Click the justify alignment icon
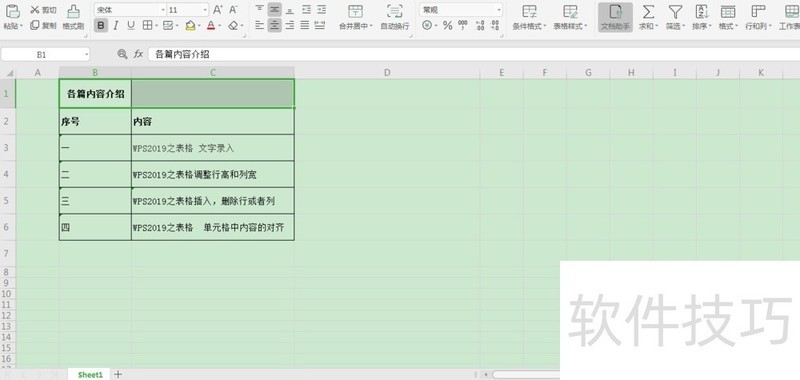The width and height of the screenshot is (800, 380). (x=305, y=26)
